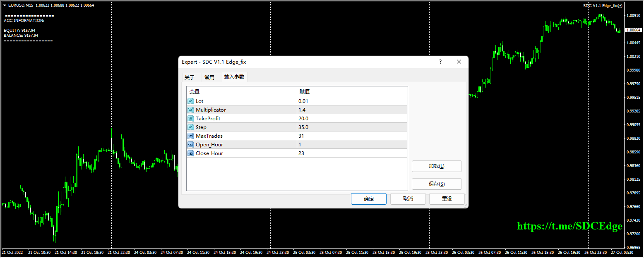Open the t.me/SDCEdge Telegram link
Screen dimensions: 644x258
(x=569, y=226)
